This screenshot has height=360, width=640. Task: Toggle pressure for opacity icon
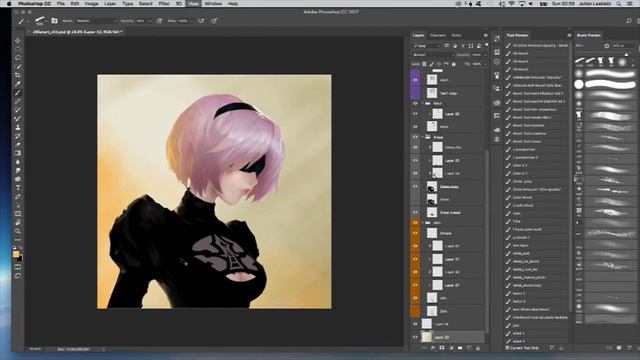point(160,21)
